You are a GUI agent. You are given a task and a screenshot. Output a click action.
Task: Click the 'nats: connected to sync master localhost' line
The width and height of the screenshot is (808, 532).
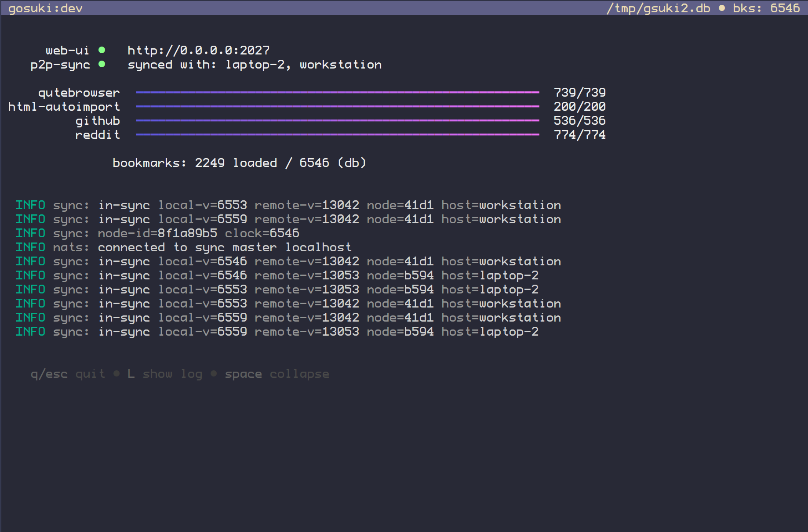point(183,247)
